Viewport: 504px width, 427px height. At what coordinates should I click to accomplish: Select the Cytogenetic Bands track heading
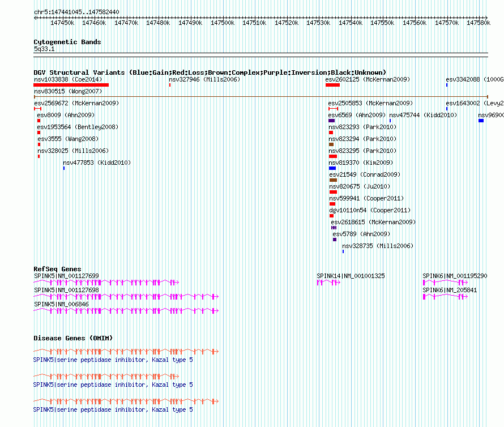tap(67, 42)
